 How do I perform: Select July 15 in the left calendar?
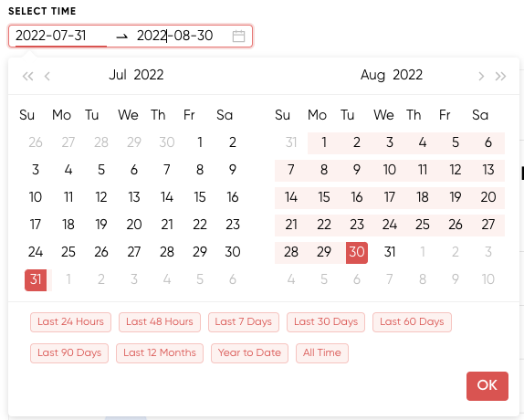click(x=200, y=197)
